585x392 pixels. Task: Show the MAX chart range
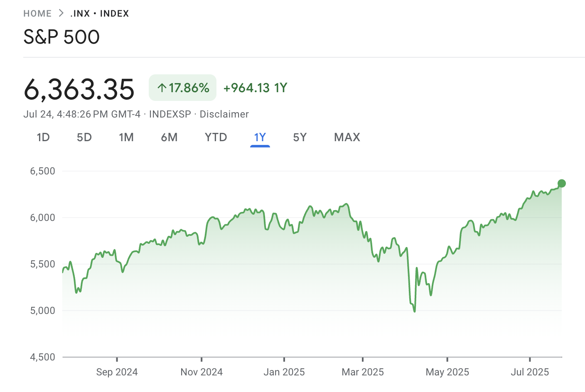(x=347, y=137)
